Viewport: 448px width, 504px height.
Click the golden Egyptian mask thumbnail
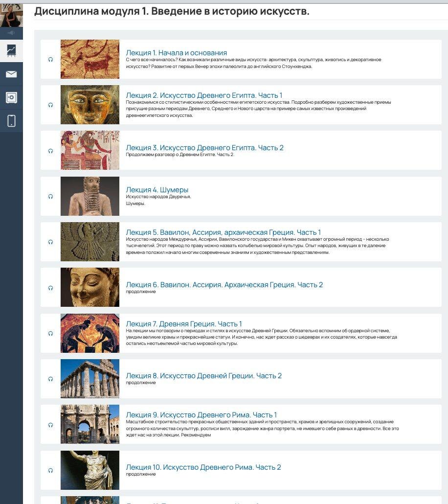click(x=90, y=105)
